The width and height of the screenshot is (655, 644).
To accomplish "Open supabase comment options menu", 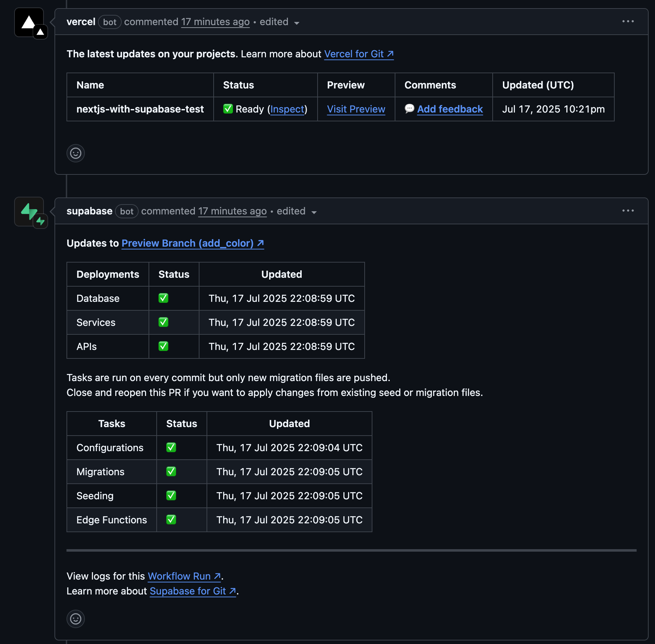I will (628, 211).
